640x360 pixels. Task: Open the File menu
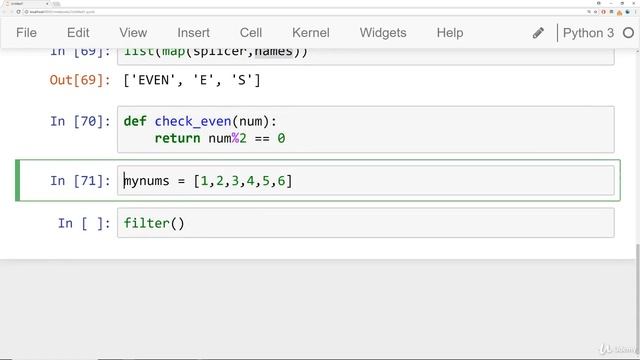(x=27, y=33)
